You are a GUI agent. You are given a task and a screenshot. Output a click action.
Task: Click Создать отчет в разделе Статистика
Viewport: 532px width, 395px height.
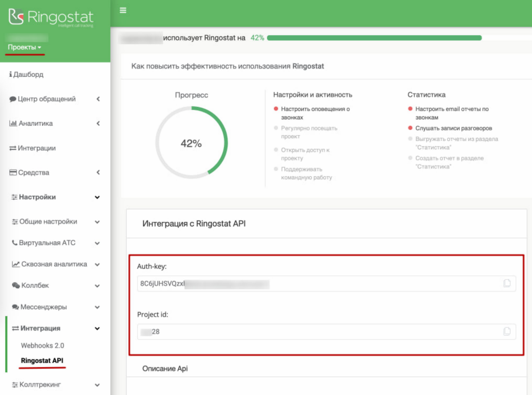(449, 163)
